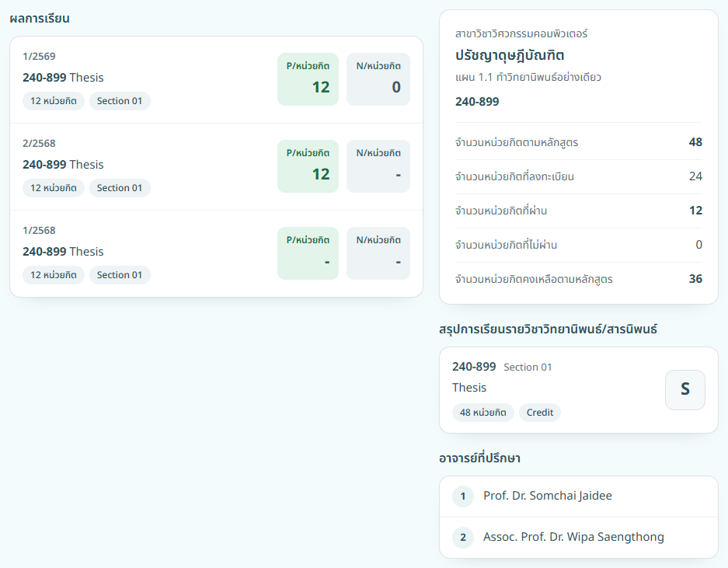728x568 pixels.
Task: Open the 240-899 Thesis title in term 1/2569
Action: pos(63,77)
